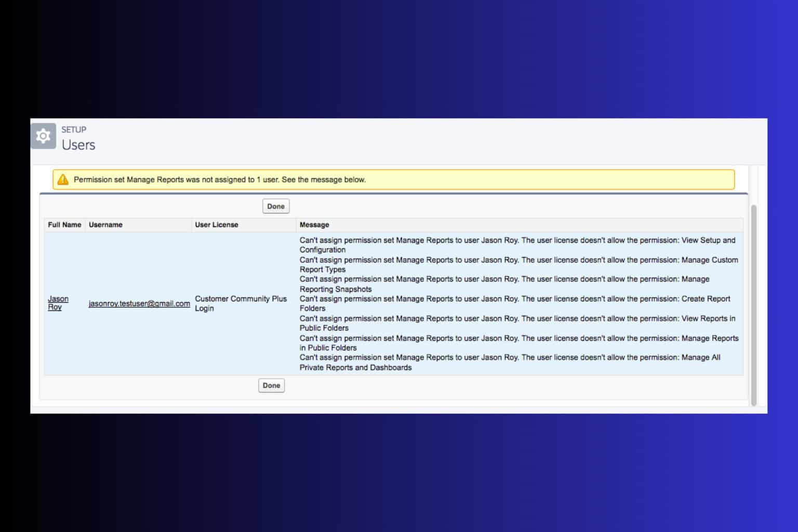This screenshot has width=798, height=532.
Task: Click message about 'Manage Reports in Public Folders'
Action: [519, 343]
